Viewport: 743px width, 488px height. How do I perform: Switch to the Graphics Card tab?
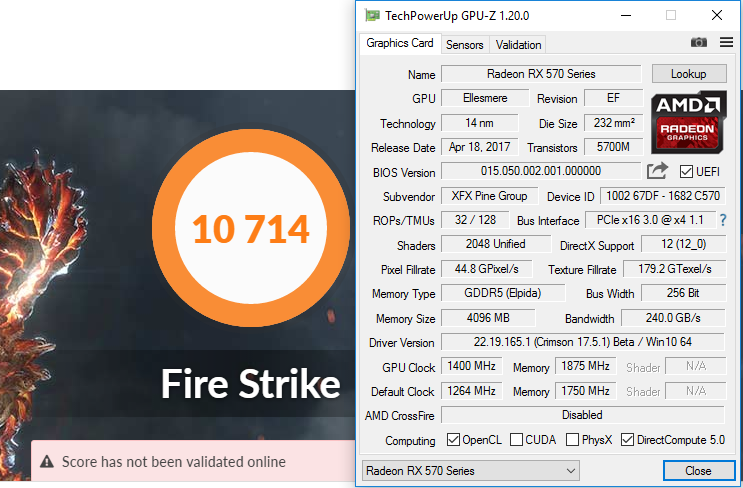(400, 43)
